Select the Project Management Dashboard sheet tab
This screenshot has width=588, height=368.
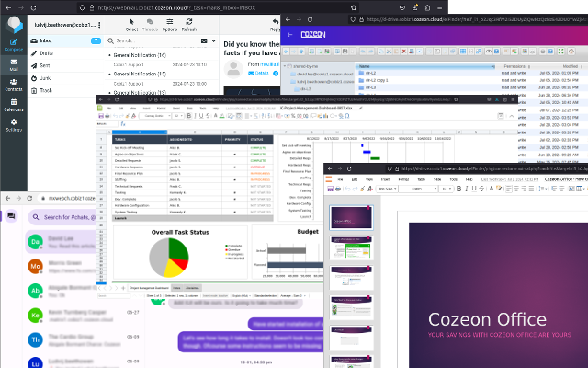[x=145, y=288]
